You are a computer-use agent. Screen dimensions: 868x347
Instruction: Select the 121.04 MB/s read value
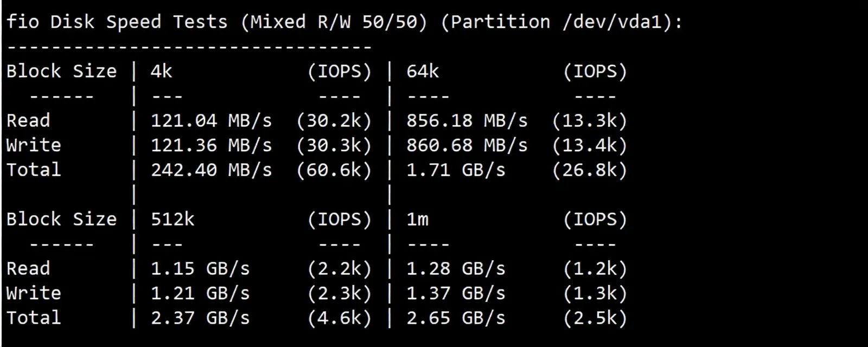tap(211, 121)
